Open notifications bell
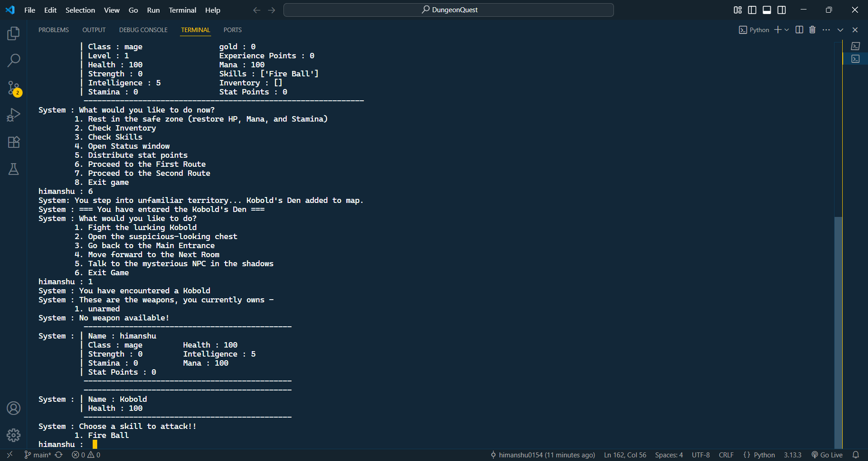 click(x=856, y=455)
